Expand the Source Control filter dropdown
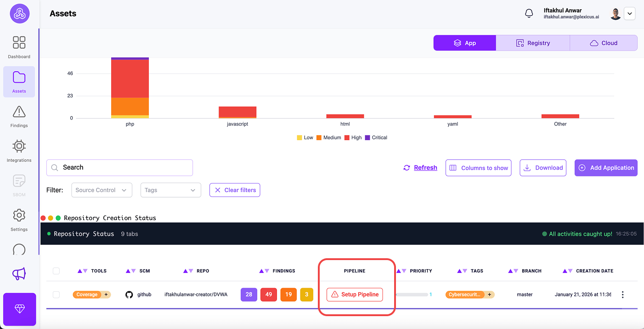 pos(102,190)
